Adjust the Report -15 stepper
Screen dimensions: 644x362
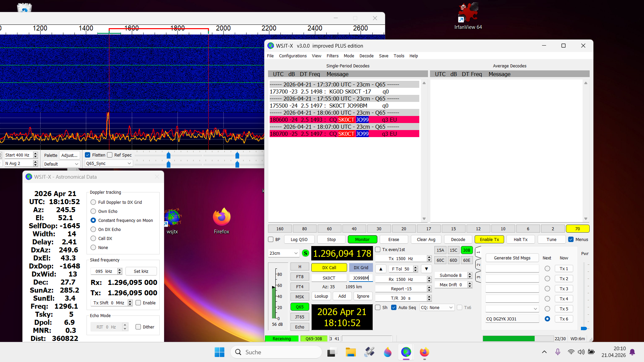click(429, 289)
